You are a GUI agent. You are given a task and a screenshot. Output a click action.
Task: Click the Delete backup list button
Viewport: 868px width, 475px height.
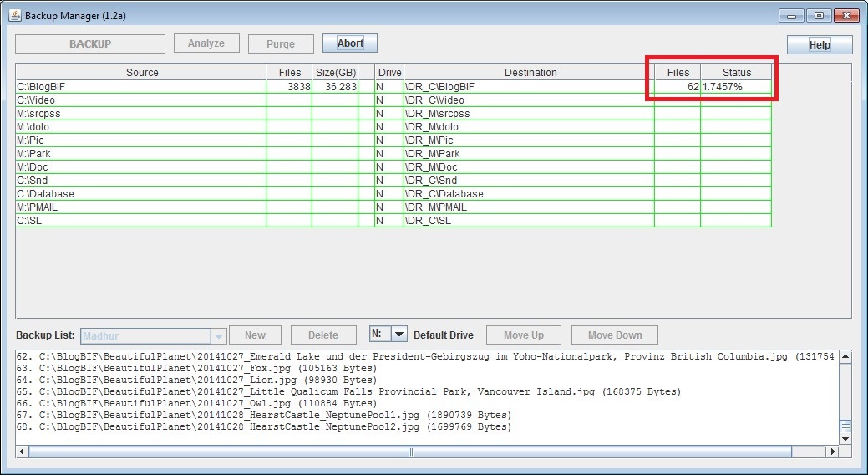pos(322,335)
